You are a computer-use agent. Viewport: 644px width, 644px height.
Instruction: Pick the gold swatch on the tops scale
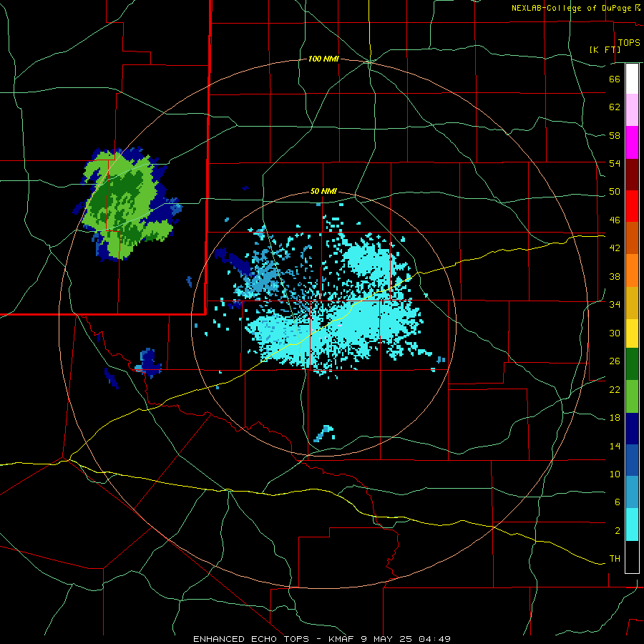pyautogui.click(x=632, y=303)
